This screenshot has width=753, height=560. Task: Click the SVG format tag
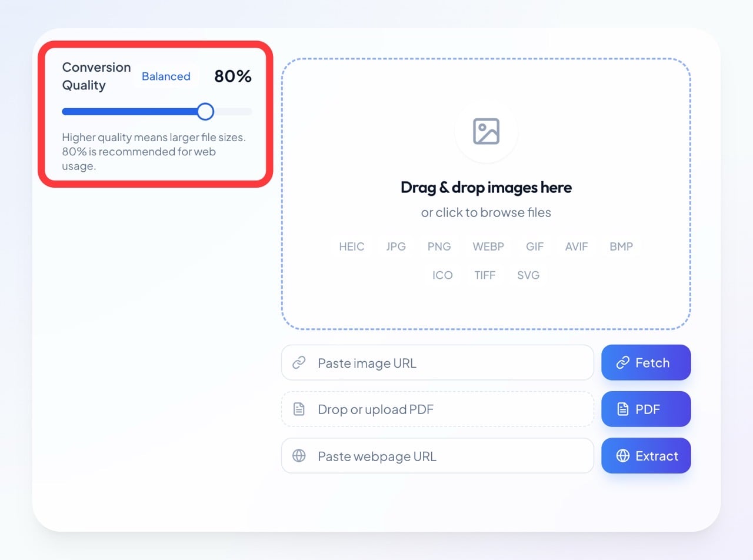(528, 275)
